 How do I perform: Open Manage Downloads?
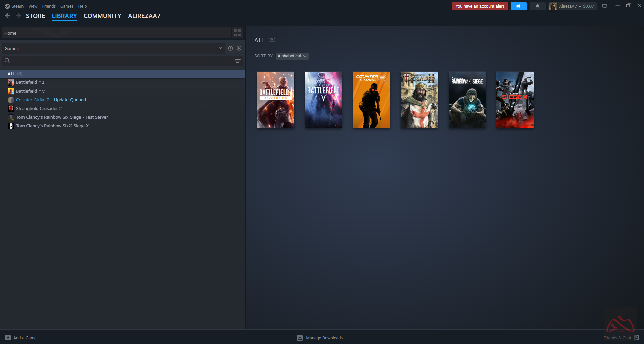click(324, 338)
